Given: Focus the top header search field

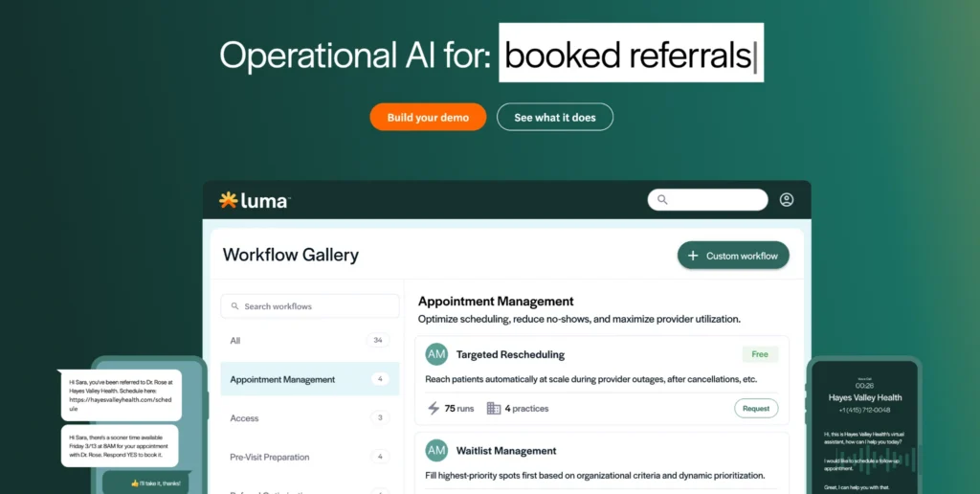Looking at the screenshot, I should [x=707, y=200].
